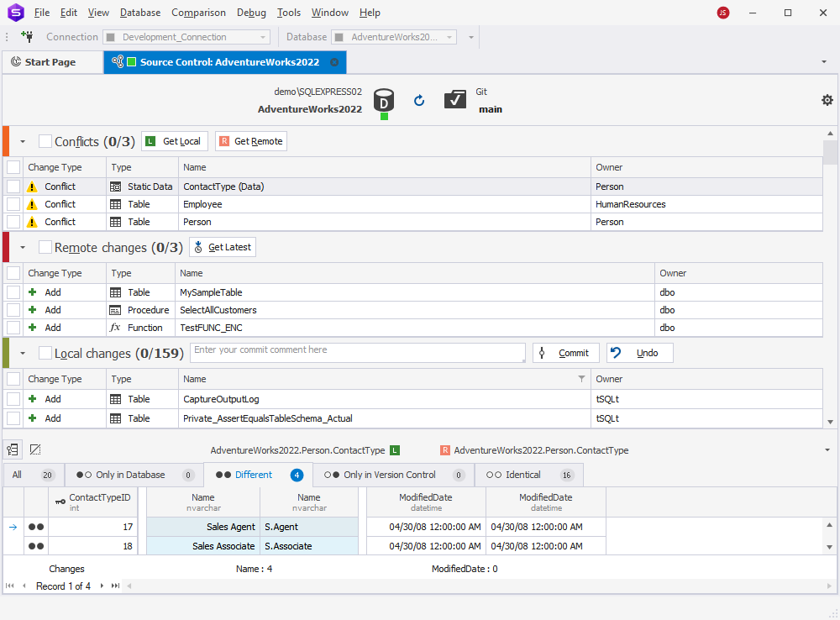Switch to the Start Page tab
840x620 pixels.
pyautogui.click(x=52, y=62)
